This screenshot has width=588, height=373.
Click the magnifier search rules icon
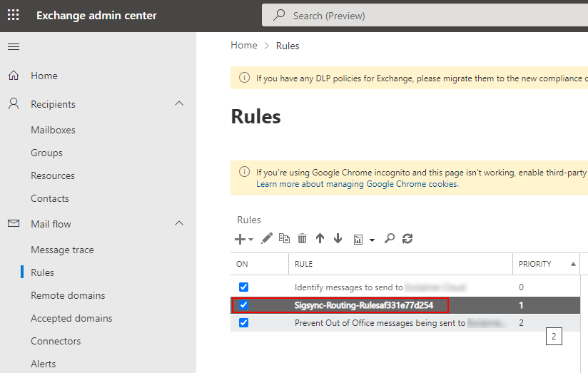click(389, 239)
